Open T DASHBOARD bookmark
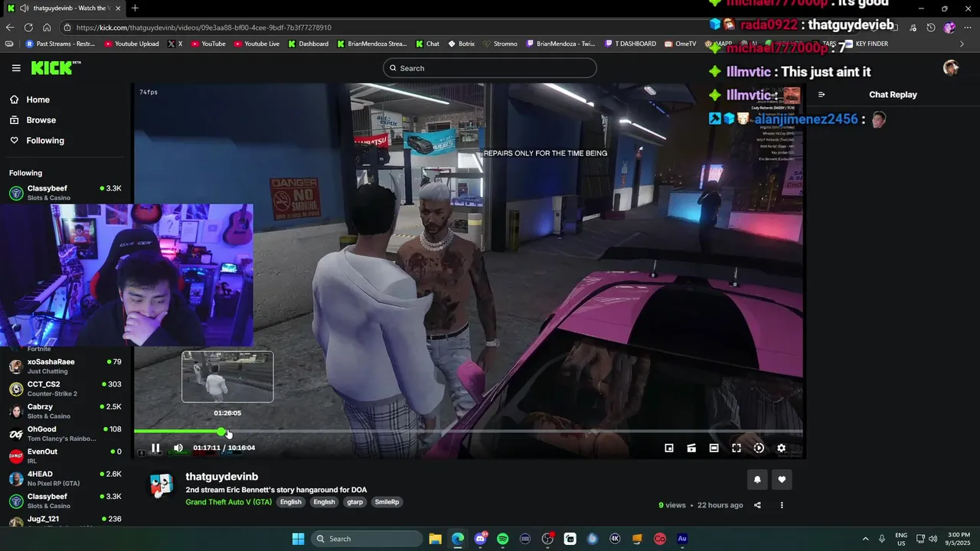 (630, 44)
